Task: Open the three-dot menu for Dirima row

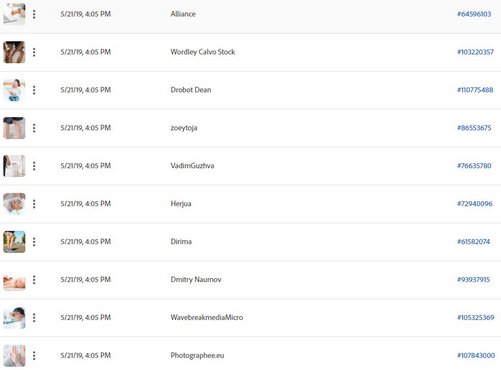Action: 34,242
